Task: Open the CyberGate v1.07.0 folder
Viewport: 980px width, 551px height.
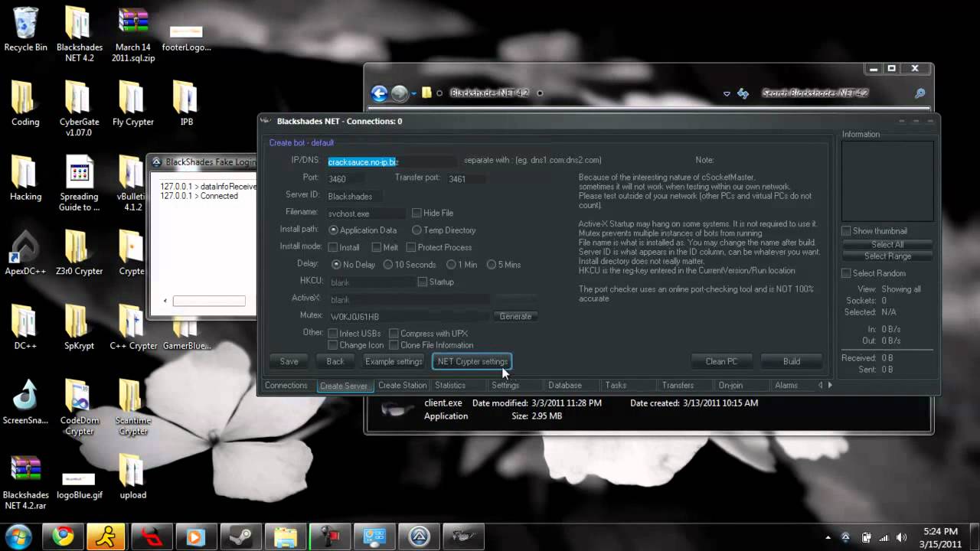Action: pos(79,108)
